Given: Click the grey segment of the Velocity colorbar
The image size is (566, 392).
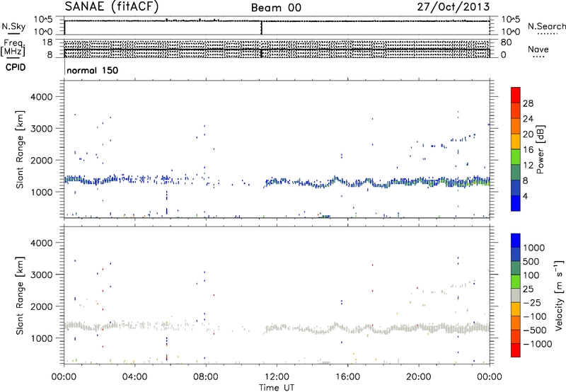Looking at the screenshot, I should coord(516,295).
